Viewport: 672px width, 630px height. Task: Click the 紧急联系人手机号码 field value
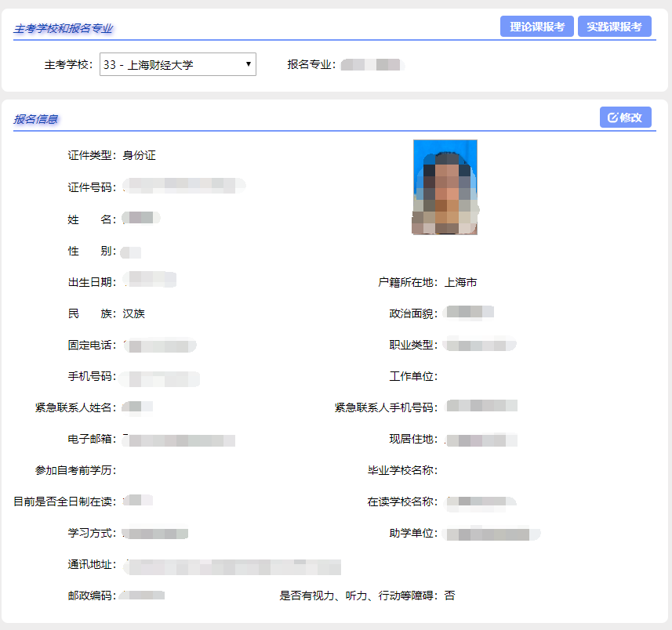pyautogui.click(x=481, y=406)
